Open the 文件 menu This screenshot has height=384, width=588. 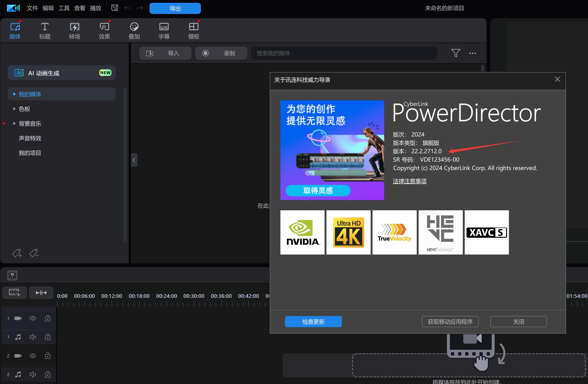(x=32, y=8)
